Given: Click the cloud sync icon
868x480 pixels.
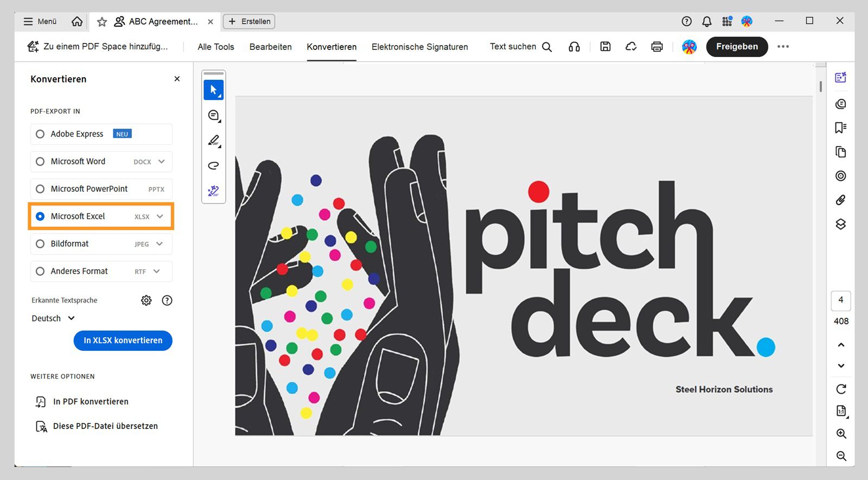Looking at the screenshot, I should pyautogui.click(x=631, y=47).
